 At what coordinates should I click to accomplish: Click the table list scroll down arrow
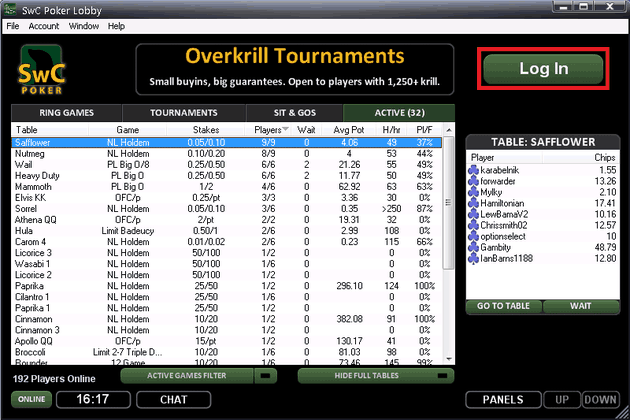coord(449,359)
